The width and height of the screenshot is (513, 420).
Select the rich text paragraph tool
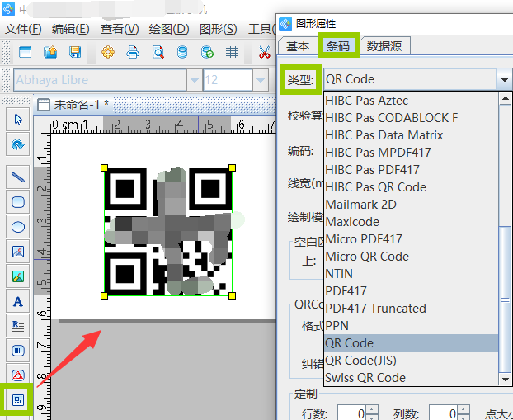coord(18,326)
